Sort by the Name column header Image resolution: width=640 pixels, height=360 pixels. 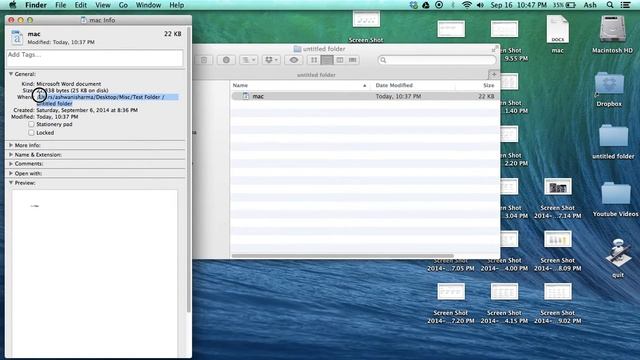300,85
